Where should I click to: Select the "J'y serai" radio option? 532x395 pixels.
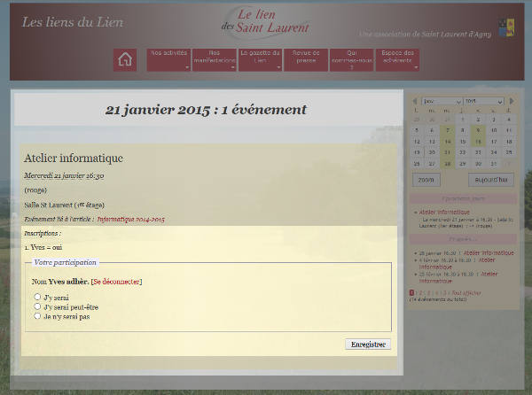tap(37, 298)
